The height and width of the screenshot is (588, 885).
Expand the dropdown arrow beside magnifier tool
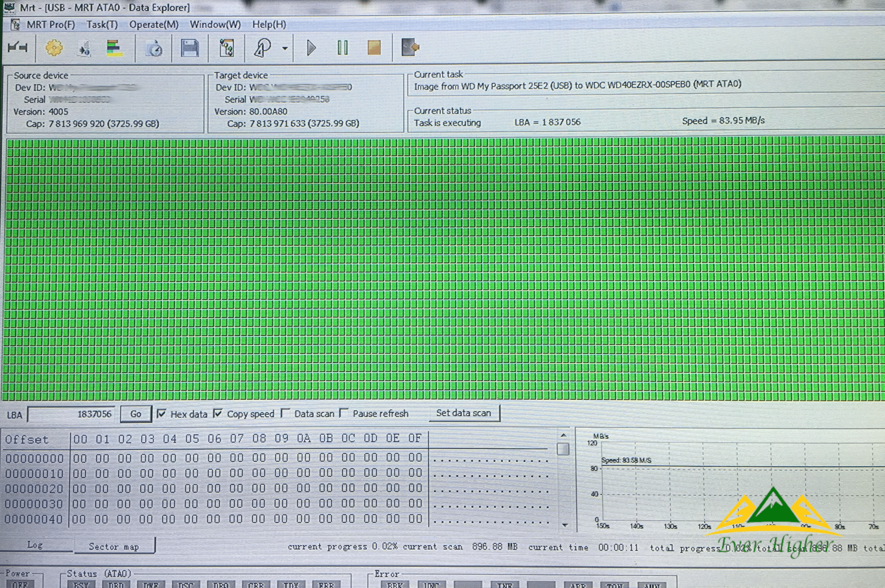pyautogui.click(x=285, y=48)
